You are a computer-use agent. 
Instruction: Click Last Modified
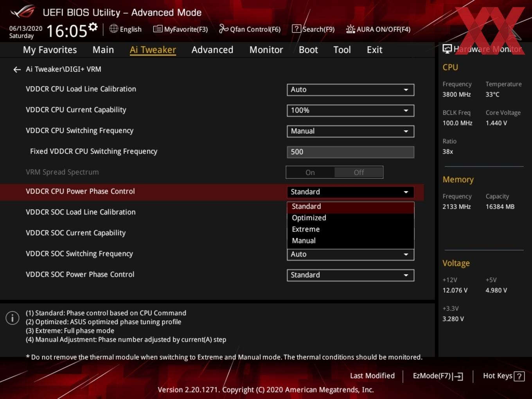[372, 376]
